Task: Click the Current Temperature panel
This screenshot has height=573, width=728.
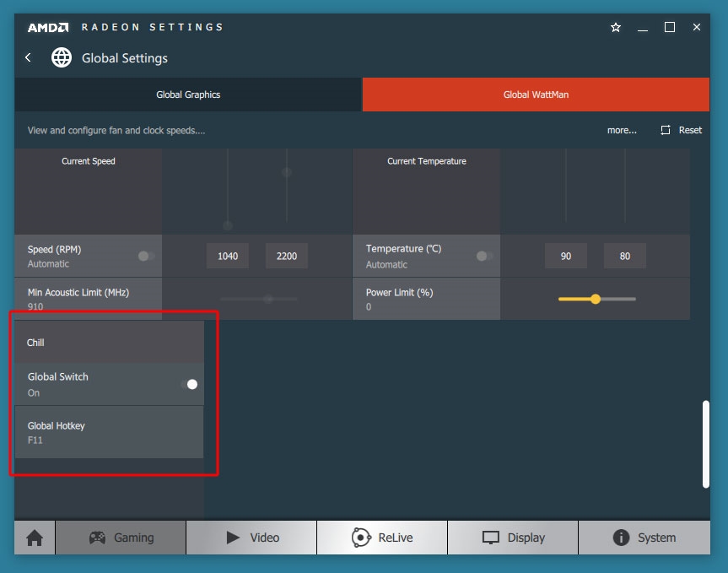Action: pyautogui.click(x=426, y=192)
